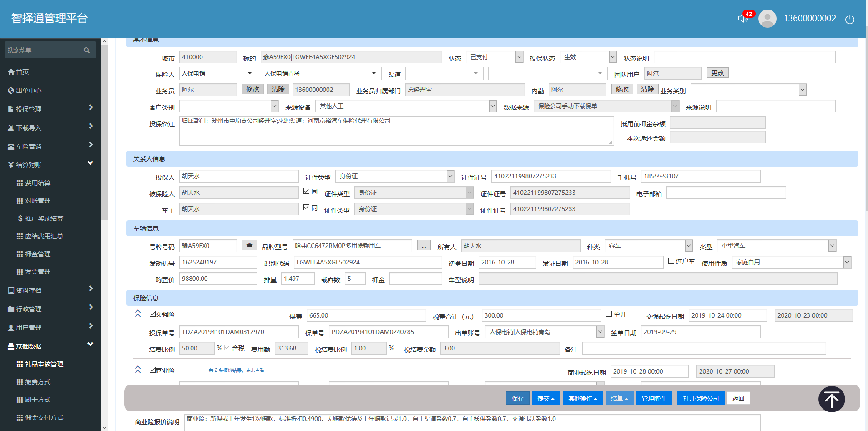
Task: Uncheck the 交强险 checkbox
Action: pyautogui.click(x=153, y=314)
